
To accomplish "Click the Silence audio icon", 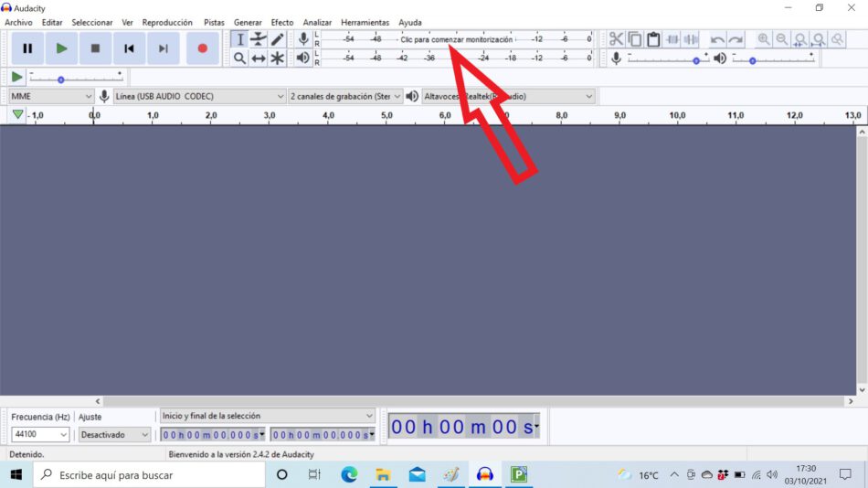I will 692,39.
